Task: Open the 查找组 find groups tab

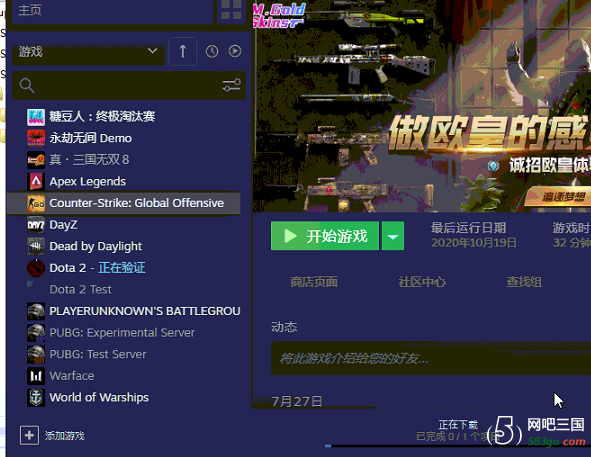Action: 524,282
